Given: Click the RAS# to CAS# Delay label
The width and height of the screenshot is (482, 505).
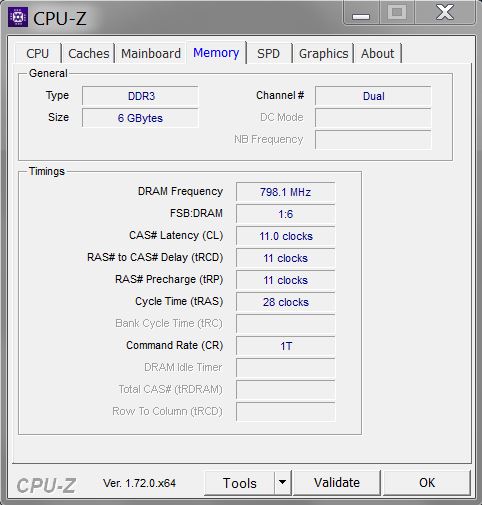Looking at the screenshot, I should (155, 258).
